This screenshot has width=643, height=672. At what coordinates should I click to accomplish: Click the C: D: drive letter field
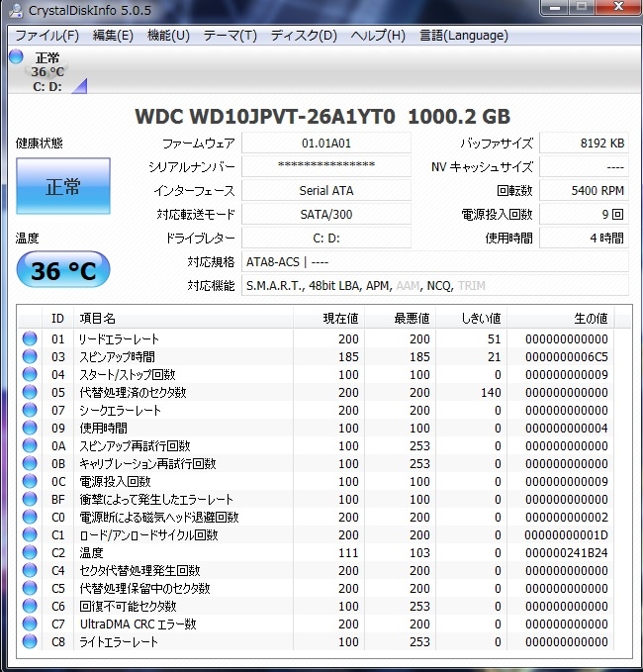point(326,238)
